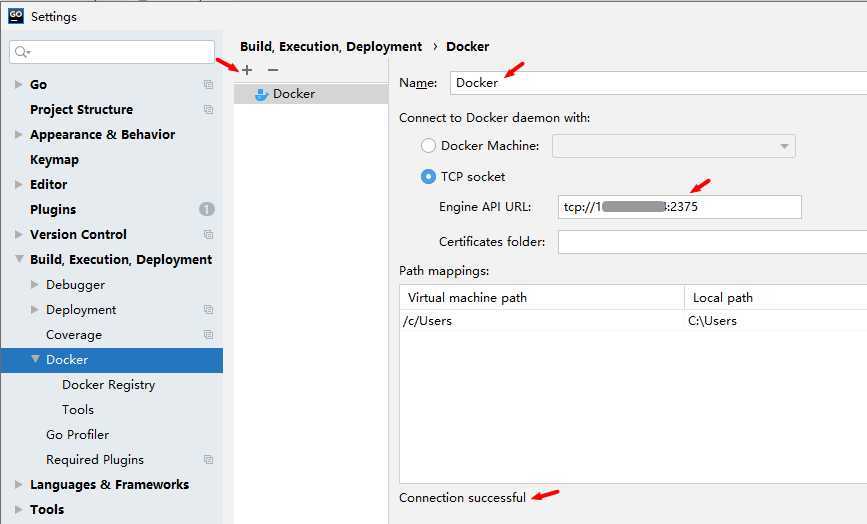Open Debugger settings
Screen dimensions: 867x524
point(75,285)
